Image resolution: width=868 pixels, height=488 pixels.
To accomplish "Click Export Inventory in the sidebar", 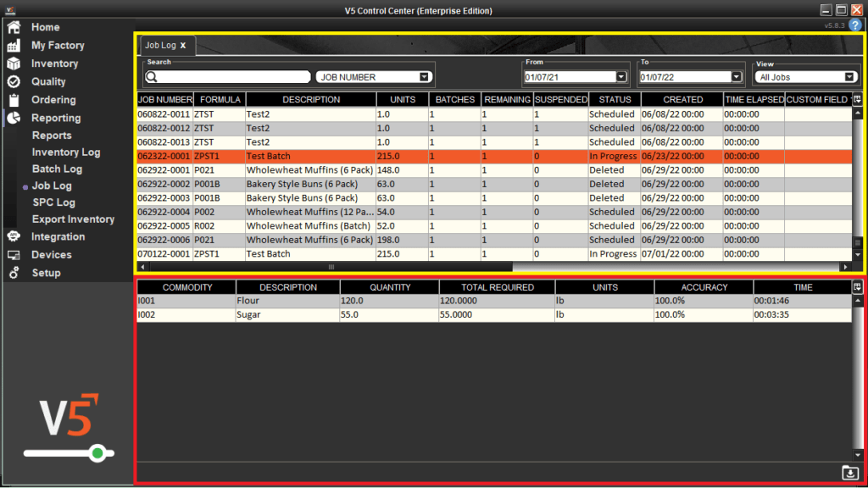I will [72, 219].
